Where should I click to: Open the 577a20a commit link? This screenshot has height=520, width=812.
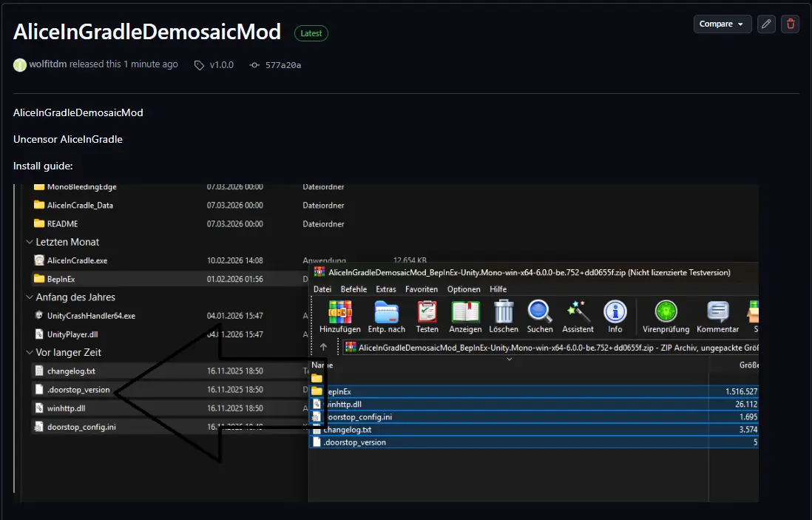tap(282, 65)
